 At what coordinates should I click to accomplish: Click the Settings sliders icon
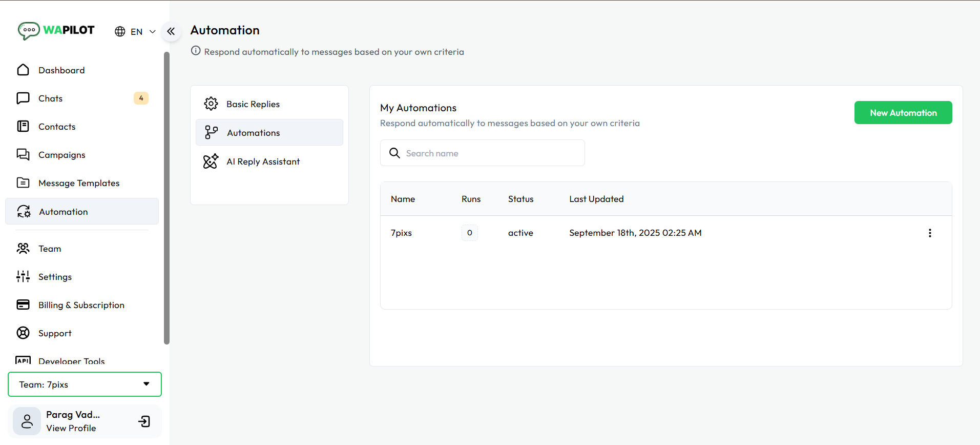click(23, 276)
